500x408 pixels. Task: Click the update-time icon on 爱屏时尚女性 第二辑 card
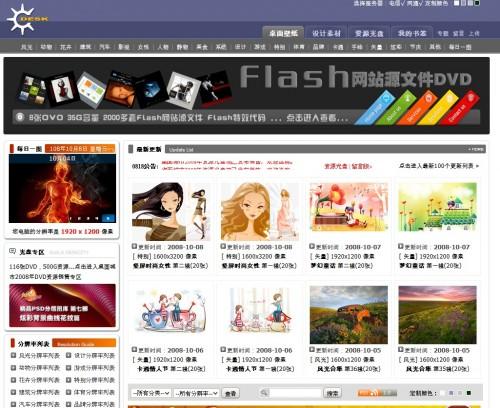tap(134, 246)
